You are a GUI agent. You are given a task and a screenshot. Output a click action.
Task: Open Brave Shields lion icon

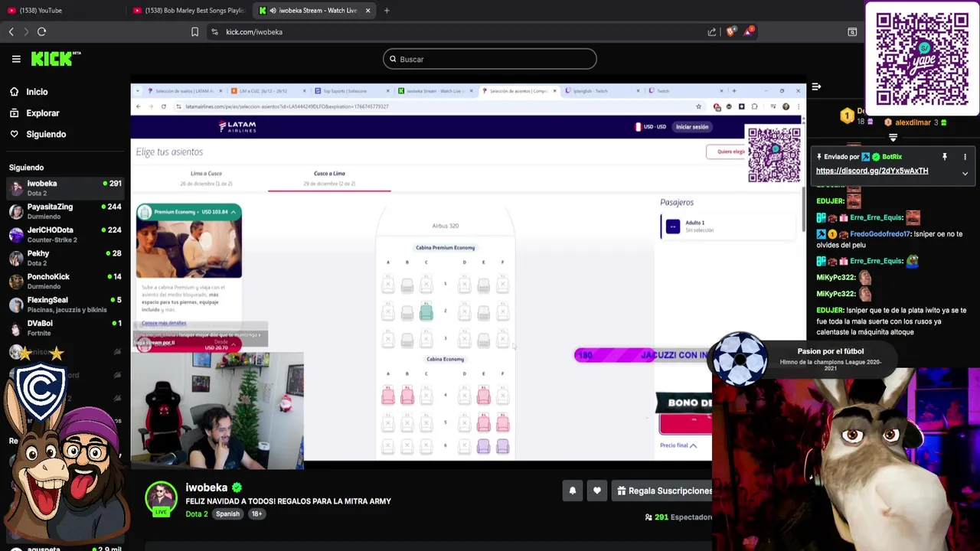click(x=731, y=31)
